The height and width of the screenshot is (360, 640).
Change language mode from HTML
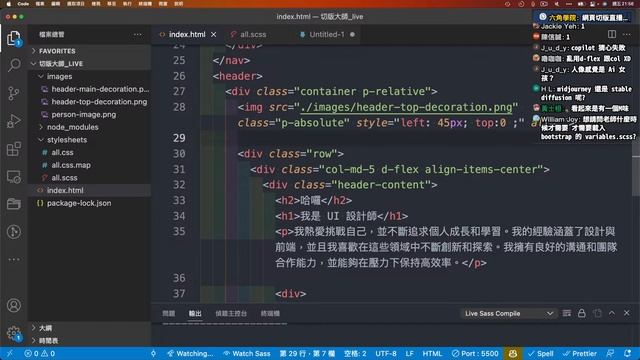[x=432, y=353]
